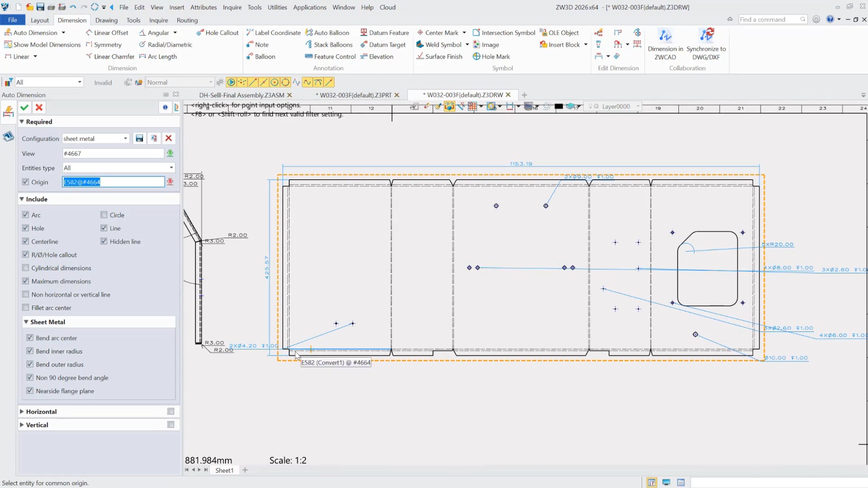Image resolution: width=868 pixels, height=488 pixels.
Task: Select the Datum Feature tool
Action: coord(385,33)
